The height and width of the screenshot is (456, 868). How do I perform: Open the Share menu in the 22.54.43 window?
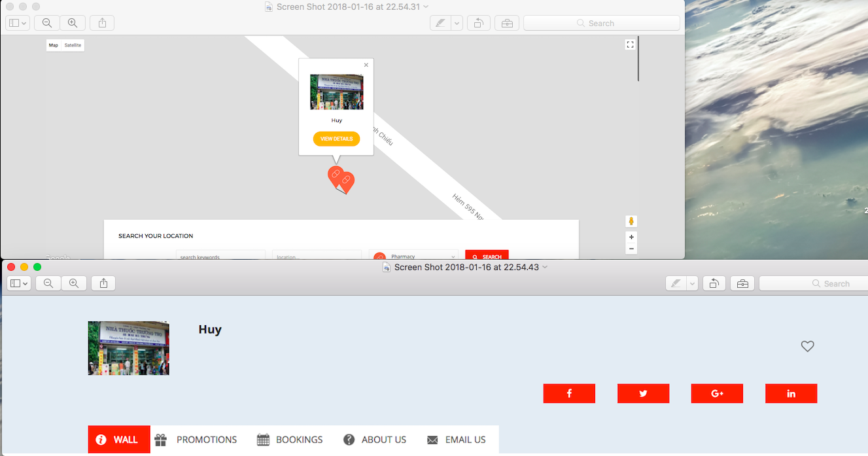(103, 283)
